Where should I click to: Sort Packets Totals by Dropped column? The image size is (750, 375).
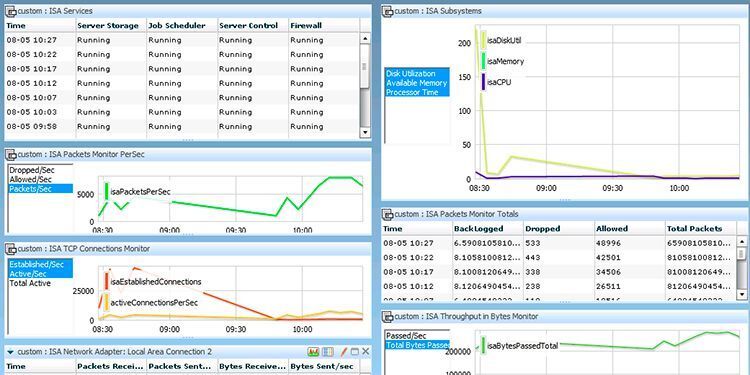click(559, 229)
